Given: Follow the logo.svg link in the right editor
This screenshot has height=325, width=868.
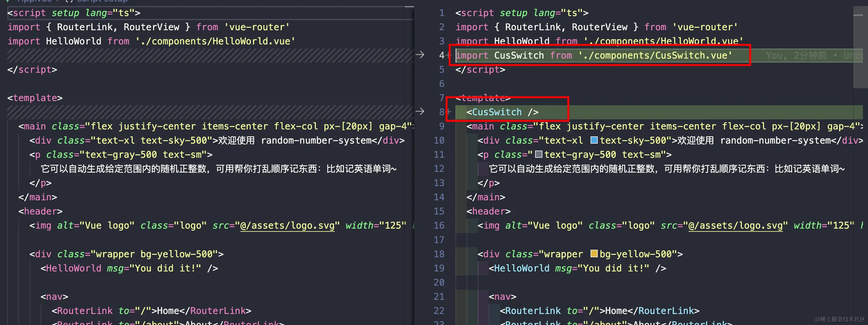Looking at the screenshot, I should [737, 225].
